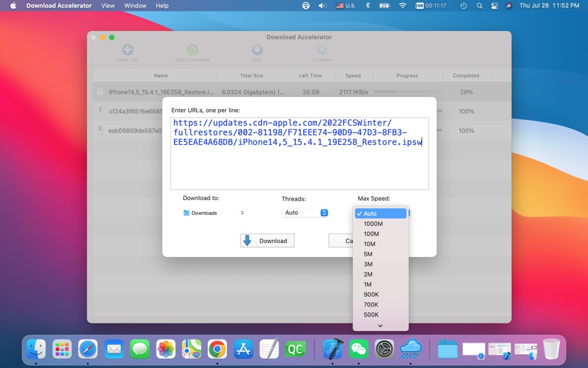Open the Trash in the dock
The width and height of the screenshot is (588, 368).
click(x=551, y=349)
